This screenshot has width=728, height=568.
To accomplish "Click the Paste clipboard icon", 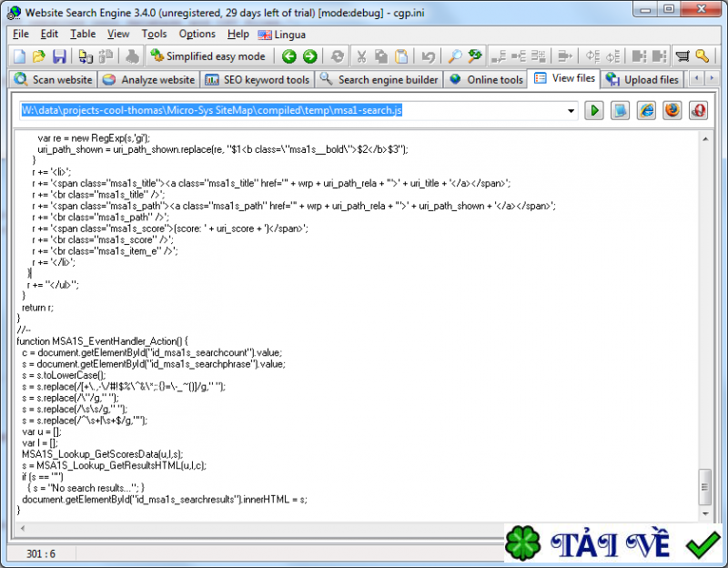I will 401,56.
